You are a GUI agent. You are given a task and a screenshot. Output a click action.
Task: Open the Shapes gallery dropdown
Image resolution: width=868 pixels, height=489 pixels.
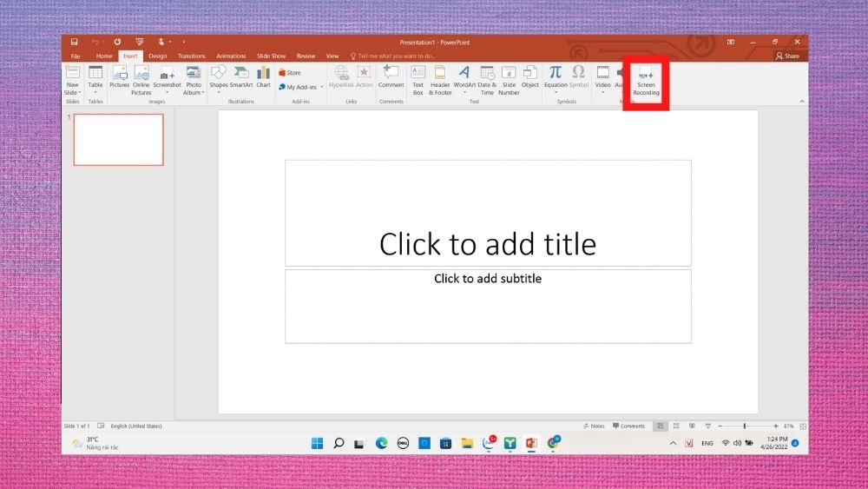[x=218, y=79]
